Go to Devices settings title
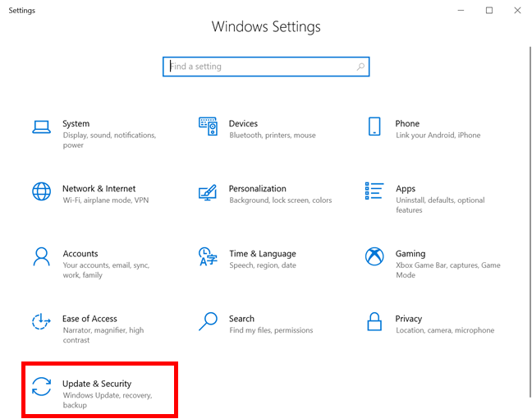 coord(243,123)
